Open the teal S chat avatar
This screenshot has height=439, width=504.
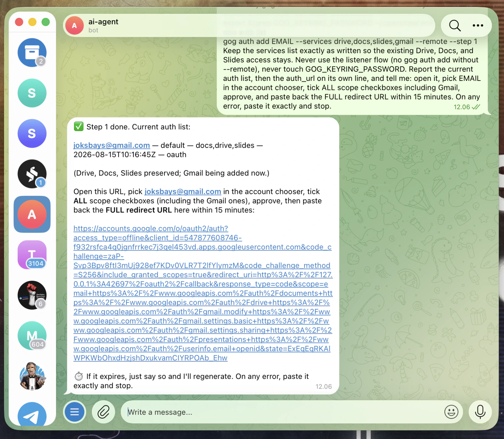[32, 93]
